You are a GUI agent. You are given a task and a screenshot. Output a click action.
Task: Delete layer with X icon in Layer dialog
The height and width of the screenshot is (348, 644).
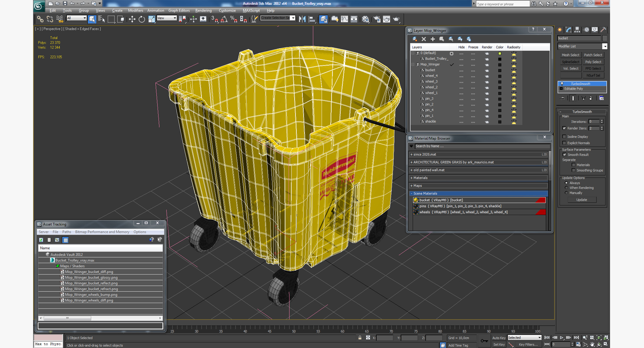[424, 39]
